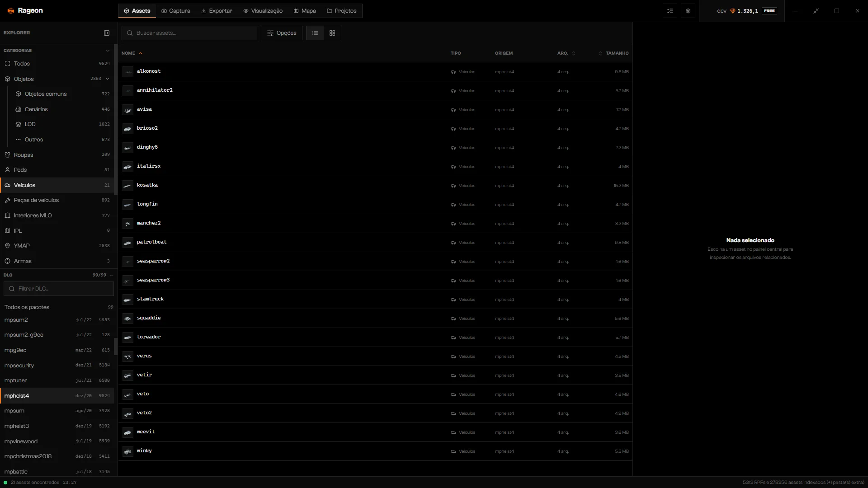This screenshot has width=868, height=488.
Task: Select the Todos category
Action: click(x=57, y=64)
